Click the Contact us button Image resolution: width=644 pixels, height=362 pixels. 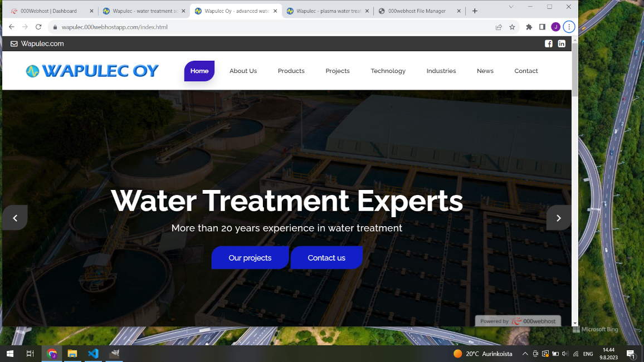pos(326,258)
